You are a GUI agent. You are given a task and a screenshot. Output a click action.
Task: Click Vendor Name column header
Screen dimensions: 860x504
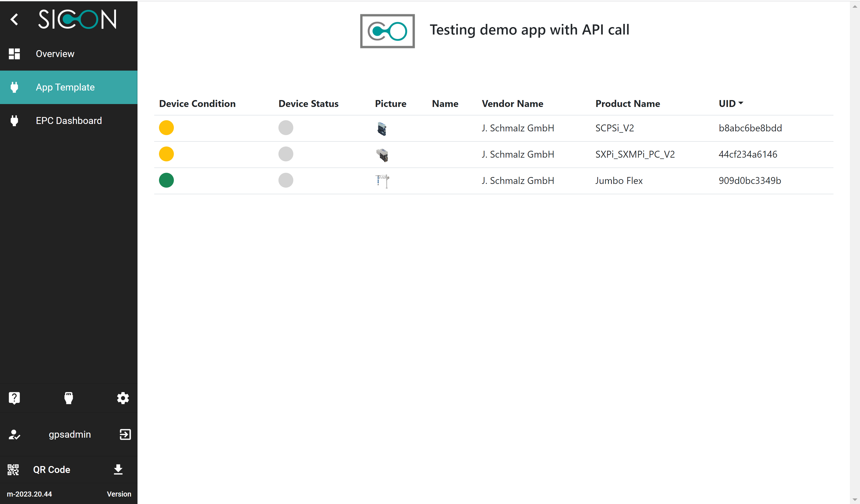pos(512,104)
